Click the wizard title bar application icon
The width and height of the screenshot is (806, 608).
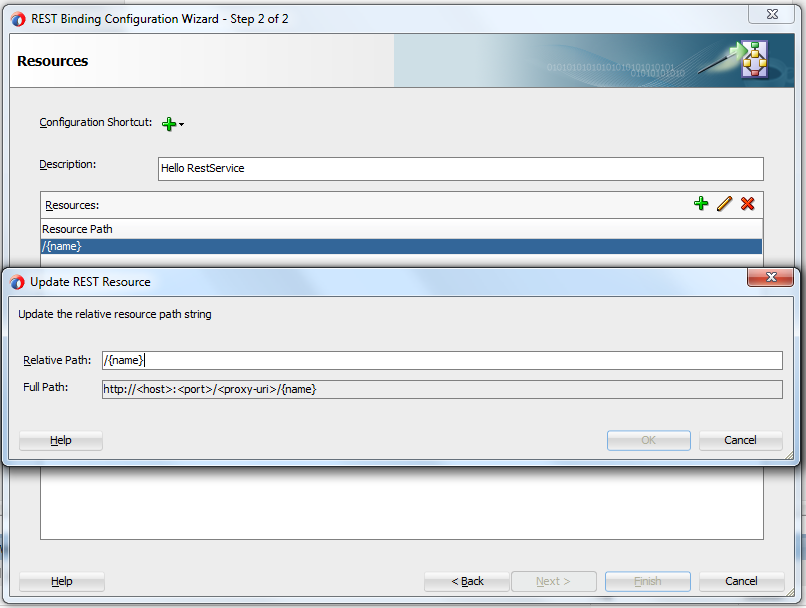click(x=17, y=20)
